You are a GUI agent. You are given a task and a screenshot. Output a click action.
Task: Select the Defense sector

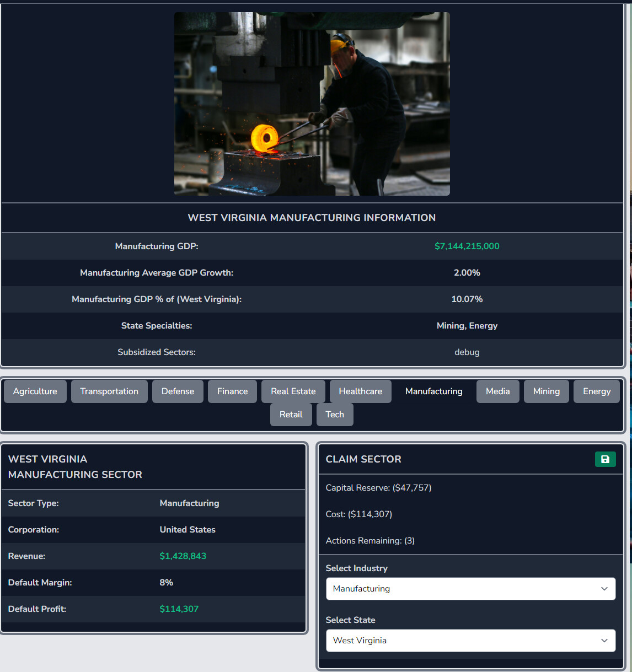tap(178, 391)
